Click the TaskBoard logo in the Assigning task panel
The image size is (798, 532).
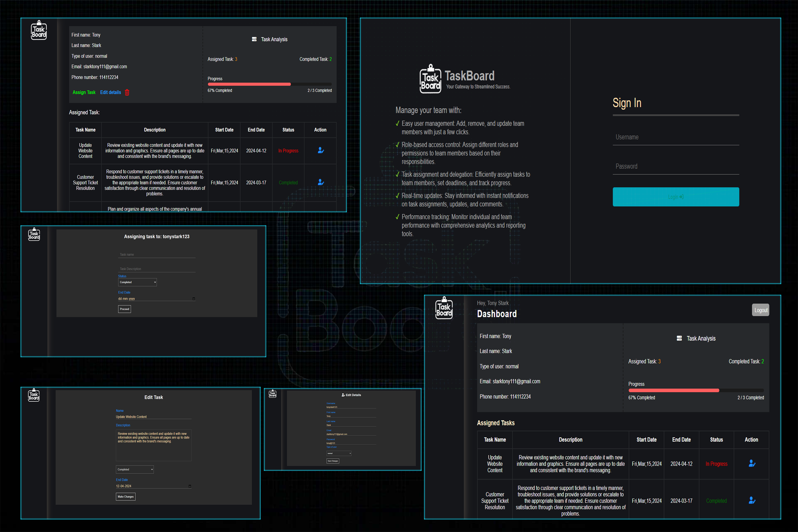[34, 234]
